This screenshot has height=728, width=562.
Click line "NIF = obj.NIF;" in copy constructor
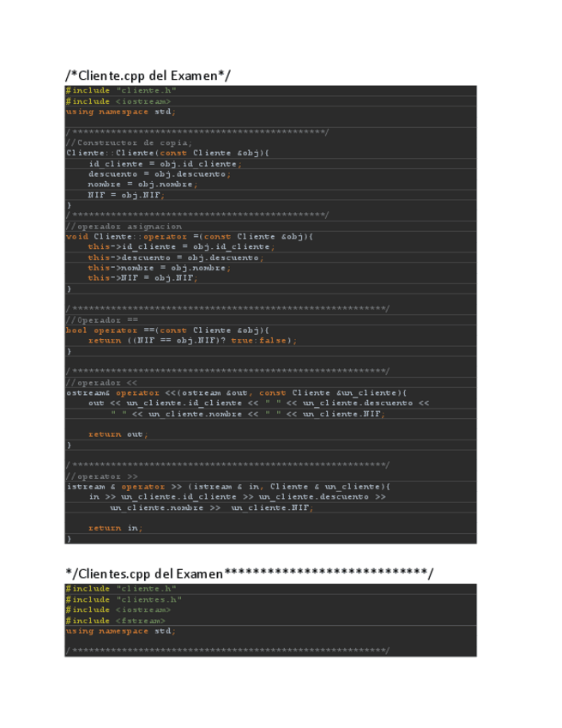126,195
